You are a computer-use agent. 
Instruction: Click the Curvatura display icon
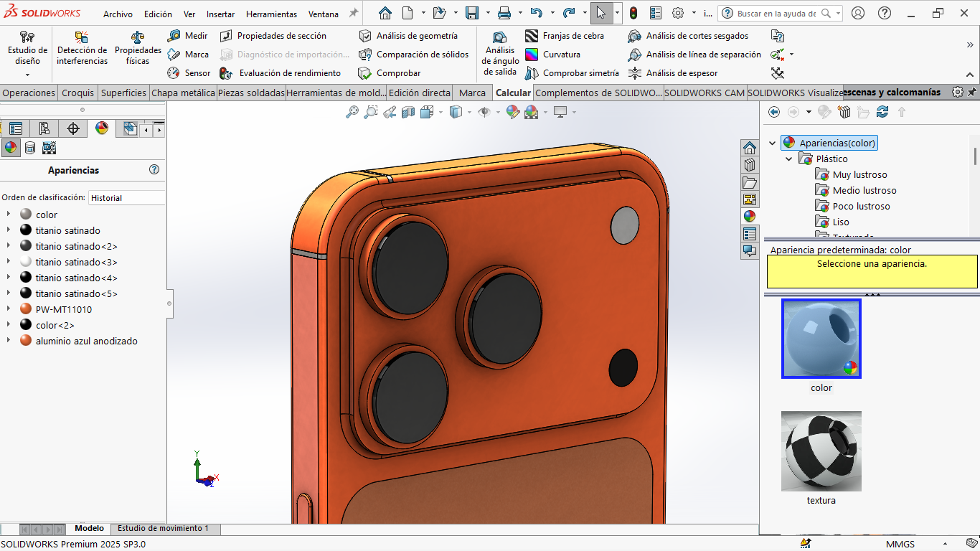click(532, 55)
